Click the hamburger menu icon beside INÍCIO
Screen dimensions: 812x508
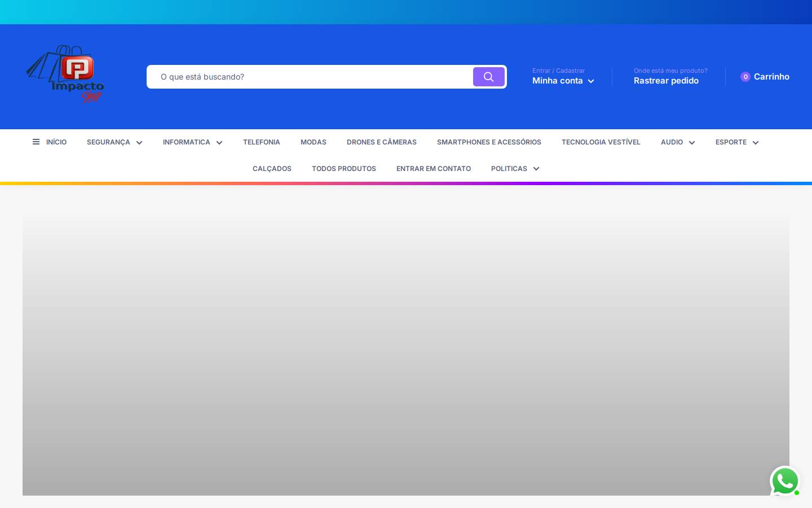pyautogui.click(x=36, y=142)
